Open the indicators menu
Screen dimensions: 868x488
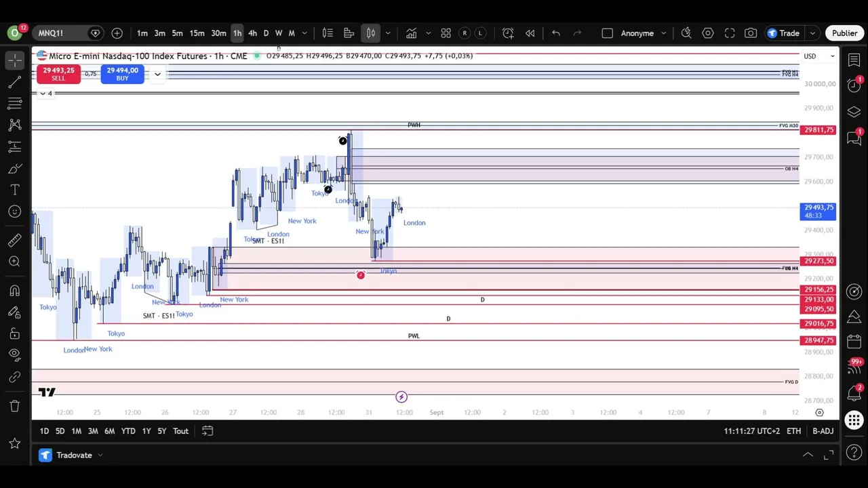point(412,33)
